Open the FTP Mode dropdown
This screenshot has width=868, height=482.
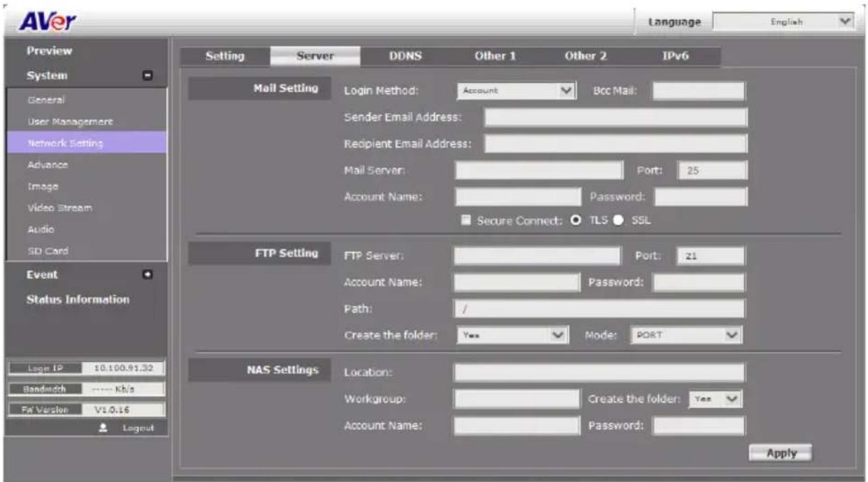[686, 337]
